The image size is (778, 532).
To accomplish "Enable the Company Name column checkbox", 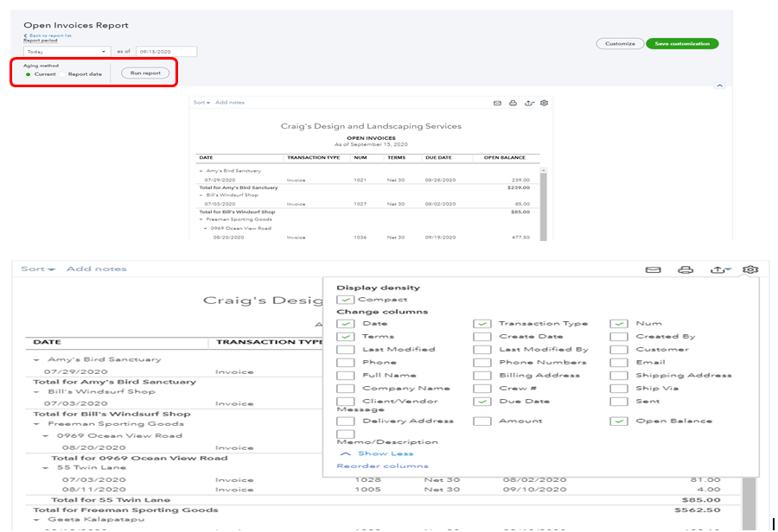I will click(x=345, y=389).
